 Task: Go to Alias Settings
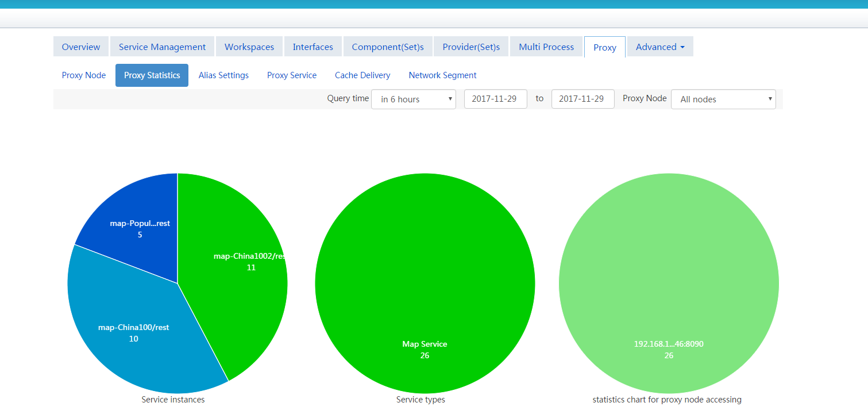point(223,75)
